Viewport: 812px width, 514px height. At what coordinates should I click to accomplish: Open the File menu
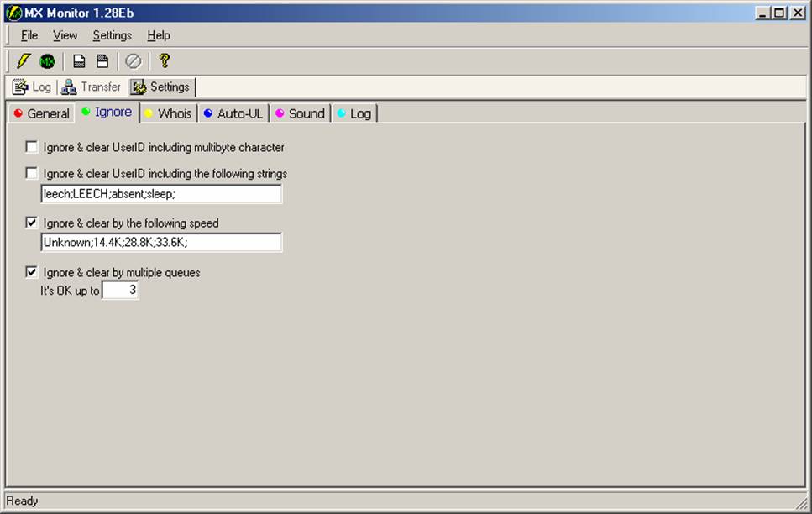(x=29, y=35)
